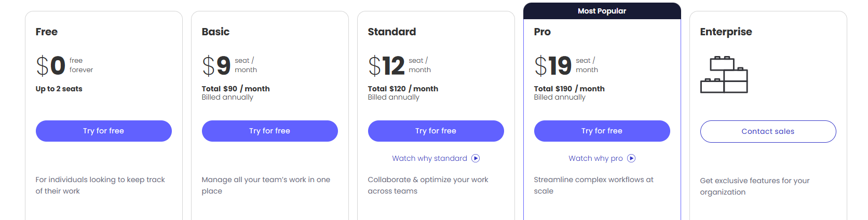868x220 pixels.
Task: Click the Total $190 / month text
Action: pos(569,89)
